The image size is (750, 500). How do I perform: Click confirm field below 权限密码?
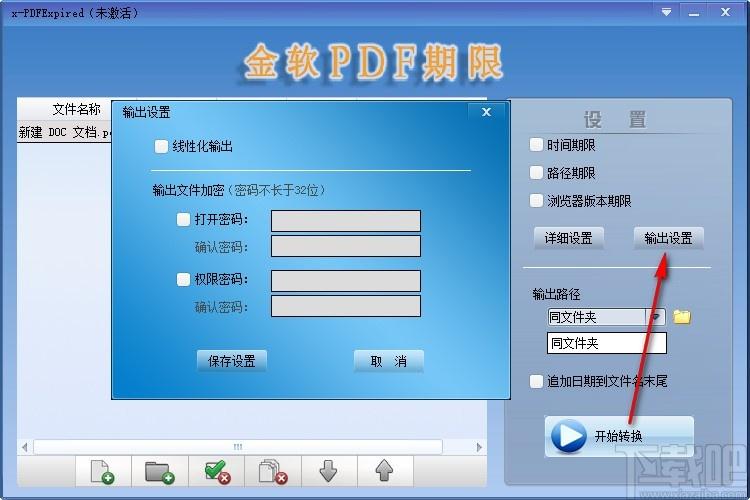346,306
